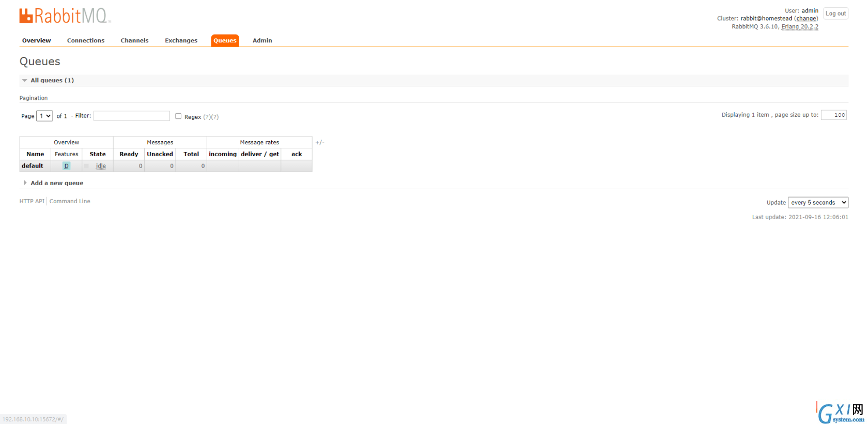Sort by the State column header
The width and height of the screenshot is (868, 424).
pyautogui.click(x=98, y=154)
